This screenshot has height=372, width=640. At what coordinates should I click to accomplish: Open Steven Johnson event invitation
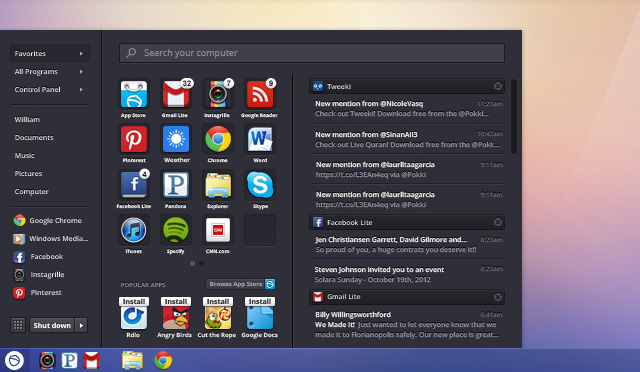click(407, 274)
